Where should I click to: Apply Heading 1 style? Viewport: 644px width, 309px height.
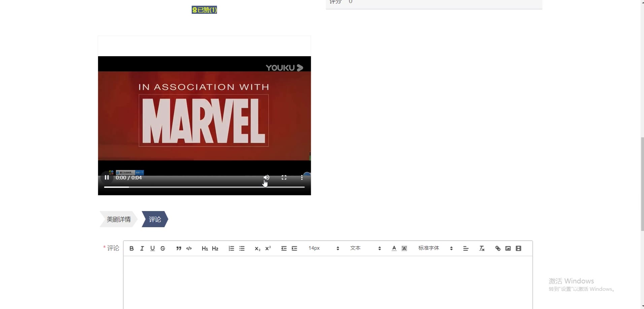click(x=205, y=248)
